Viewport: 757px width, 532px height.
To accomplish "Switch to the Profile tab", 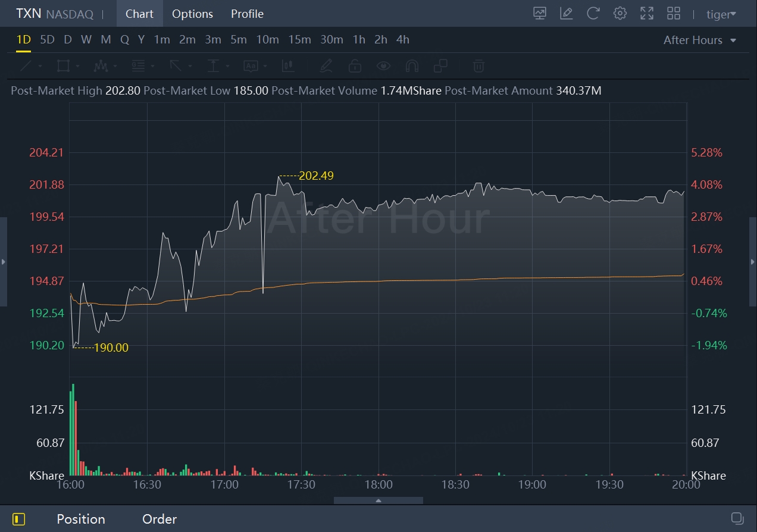I will tap(247, 14).
